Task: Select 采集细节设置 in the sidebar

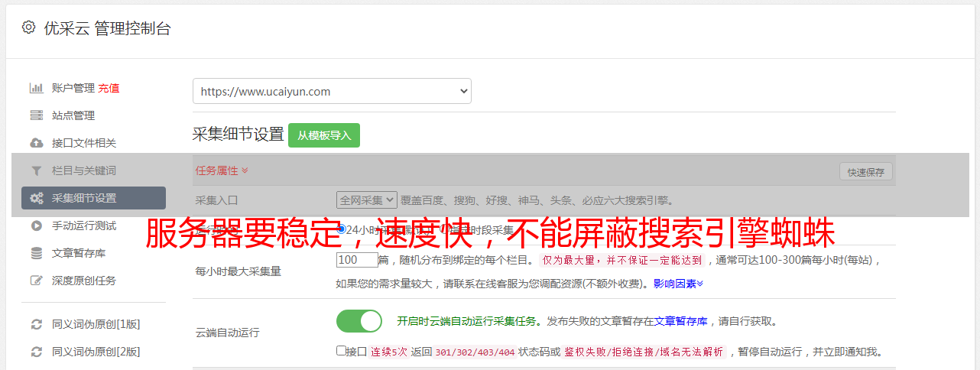Action: [93, 198]
